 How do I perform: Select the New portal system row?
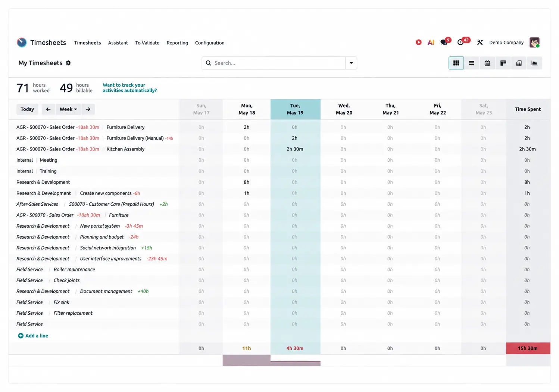pos(100,226)
